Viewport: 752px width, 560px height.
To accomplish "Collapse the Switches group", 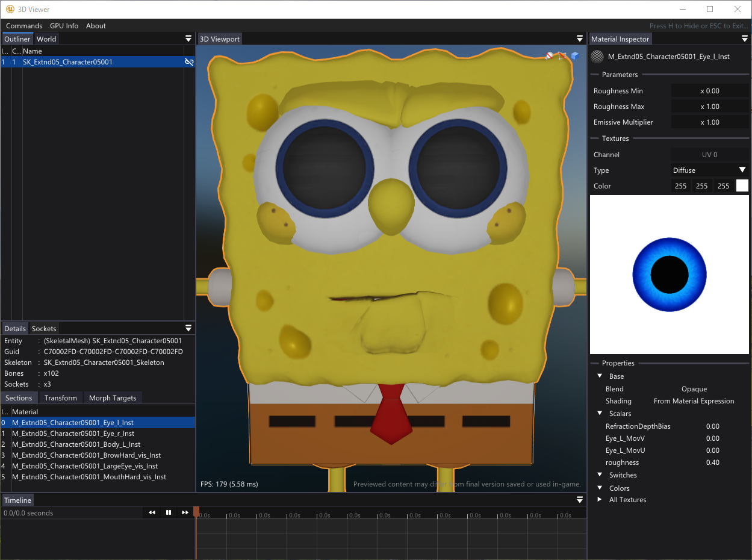I will click(x=600, y=475).
